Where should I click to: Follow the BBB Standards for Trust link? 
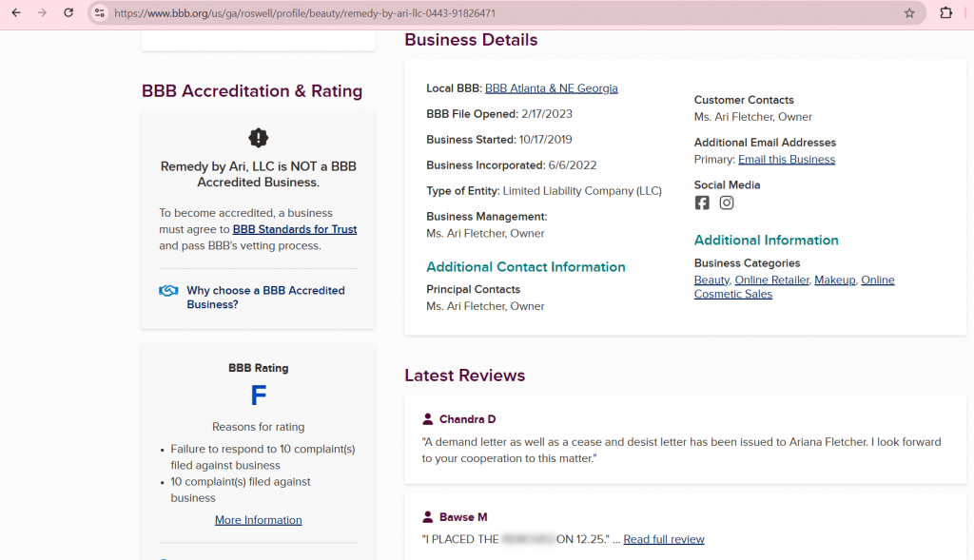click(x=295, y=229)
